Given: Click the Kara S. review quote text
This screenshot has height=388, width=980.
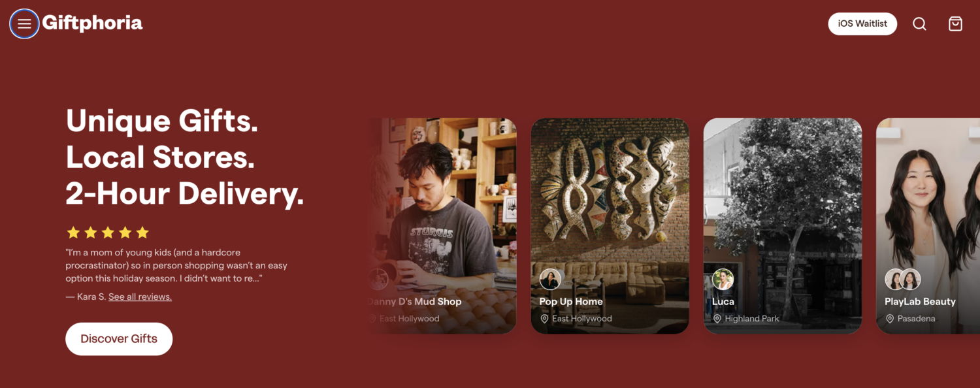Looking at the screenshot, I should pos(176,265).
